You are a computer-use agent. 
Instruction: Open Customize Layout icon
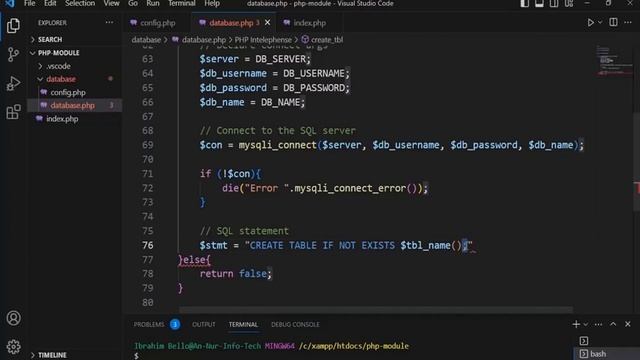point(569,4)
